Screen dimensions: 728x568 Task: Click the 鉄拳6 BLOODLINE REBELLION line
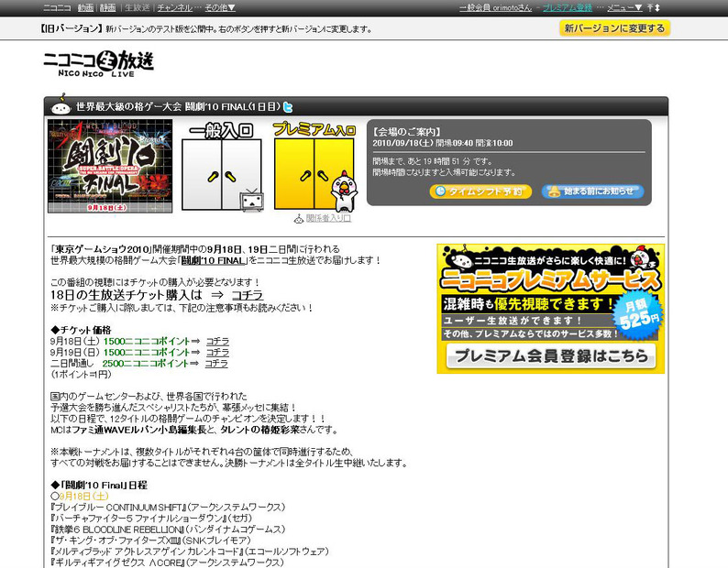coord(168,530)
